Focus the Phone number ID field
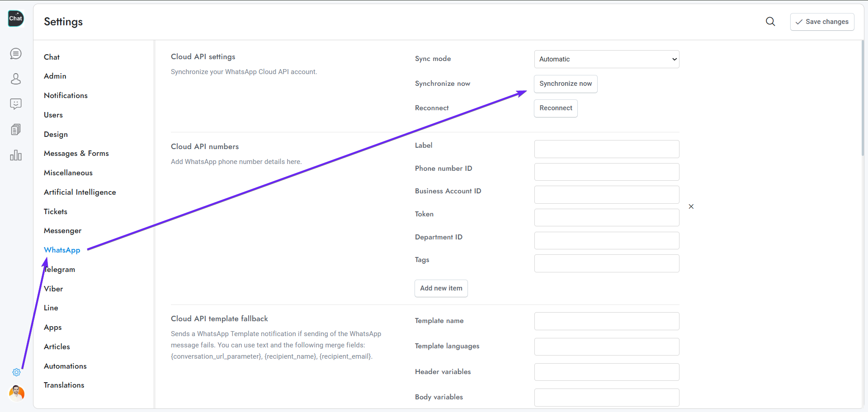868x412 pixels. pos(606,172)
